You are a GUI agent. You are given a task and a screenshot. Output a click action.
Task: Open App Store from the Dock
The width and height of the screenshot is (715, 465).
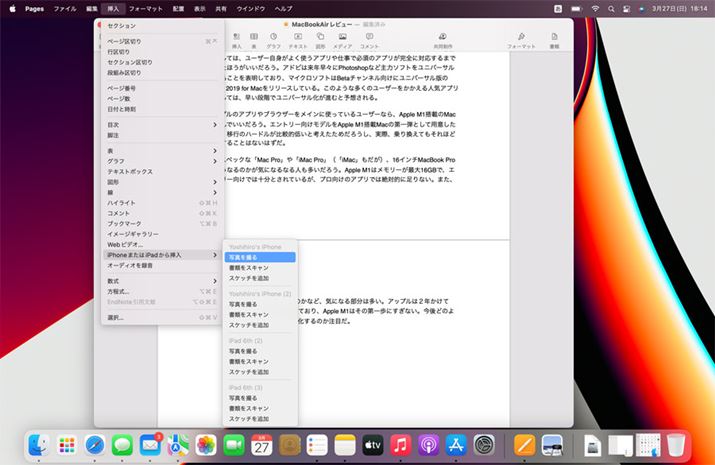click(x=456, y=445)
